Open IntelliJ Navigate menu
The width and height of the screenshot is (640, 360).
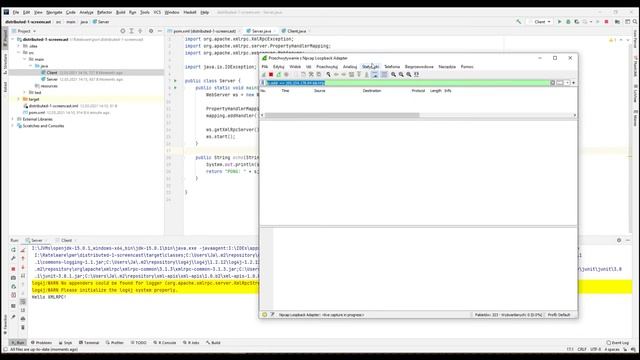point(54,12)
